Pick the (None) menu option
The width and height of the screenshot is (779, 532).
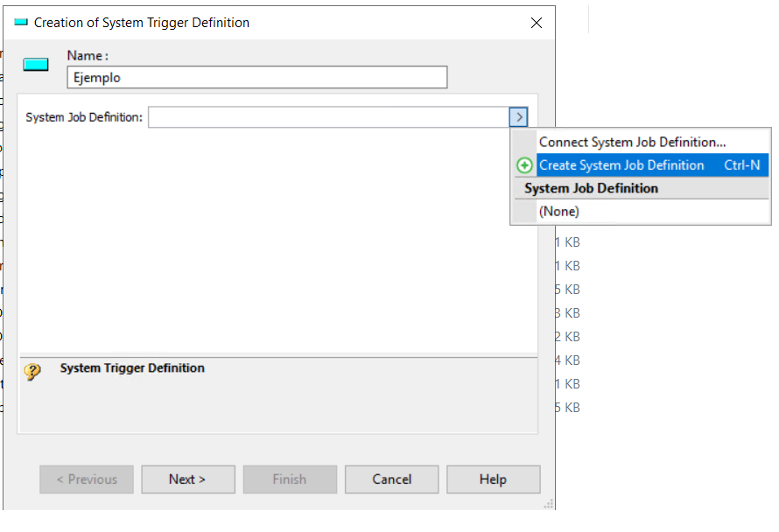(x=641, y=212)
